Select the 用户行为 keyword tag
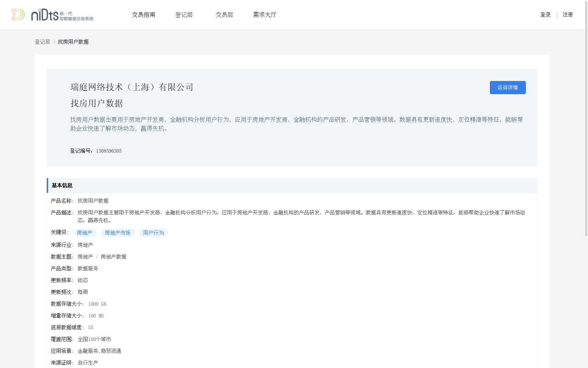The width and height of the screenshot is (588, 368). (153, 233)
